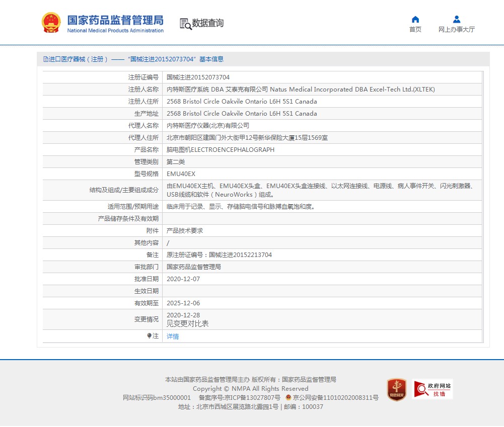The height and width of the screenshot is (427, 504).
Task: Click Copyright NMPA All Rights Reserved text
Action: pos(250,389)
